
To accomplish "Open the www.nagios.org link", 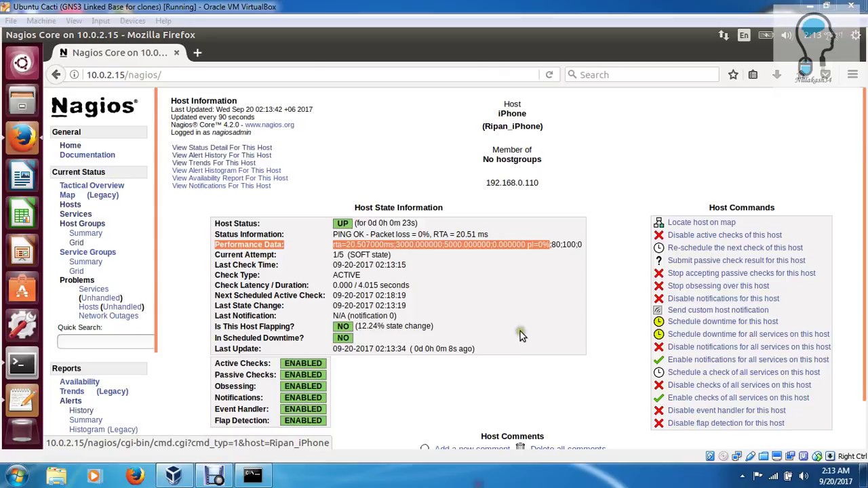I will point(269,125).
